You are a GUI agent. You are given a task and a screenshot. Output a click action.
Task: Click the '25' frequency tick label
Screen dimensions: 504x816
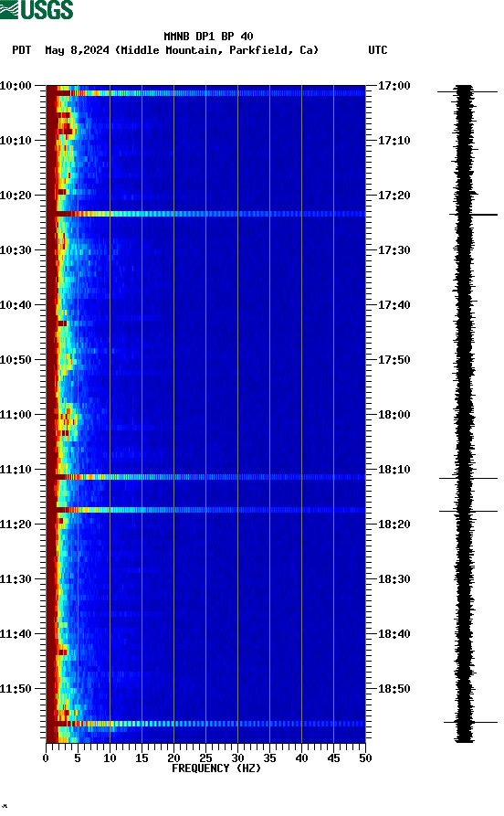click(205, 758)
